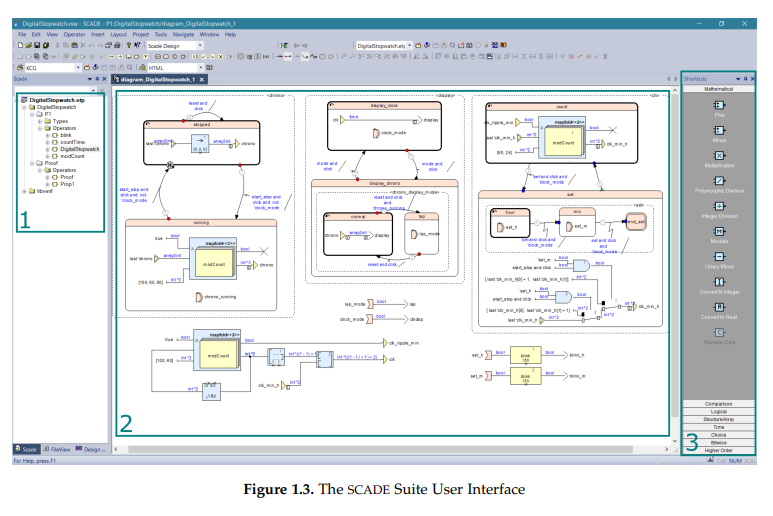The width and height of the screenshot is (773, 516).
Task: Close the diagram_DigitalStopwatch_1 tab
Action: coord(201,79)
